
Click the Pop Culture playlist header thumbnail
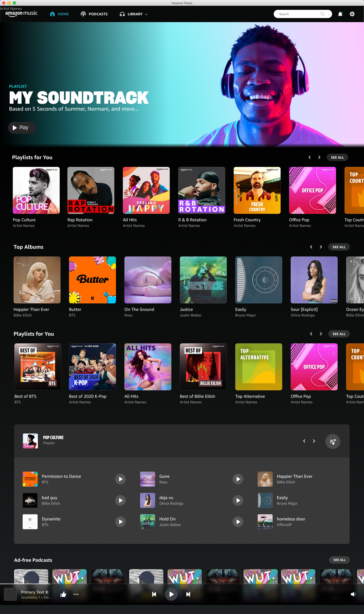point(30,441)
